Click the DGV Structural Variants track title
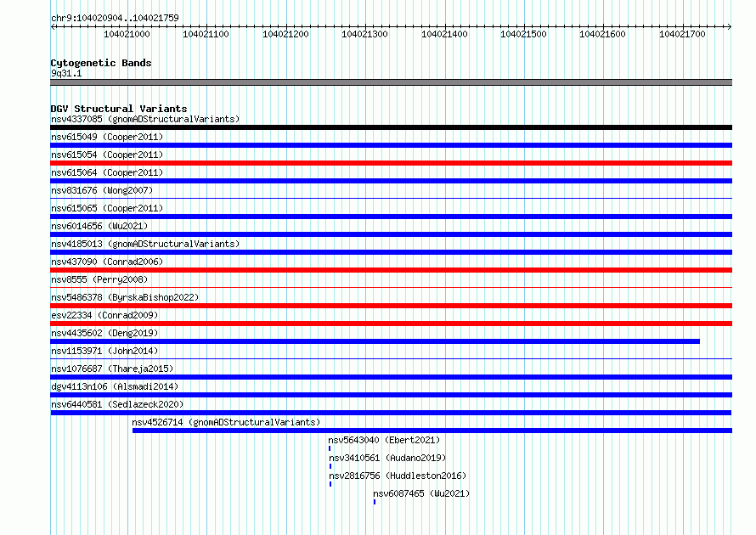Screen dimensions: 756x535 119,109
